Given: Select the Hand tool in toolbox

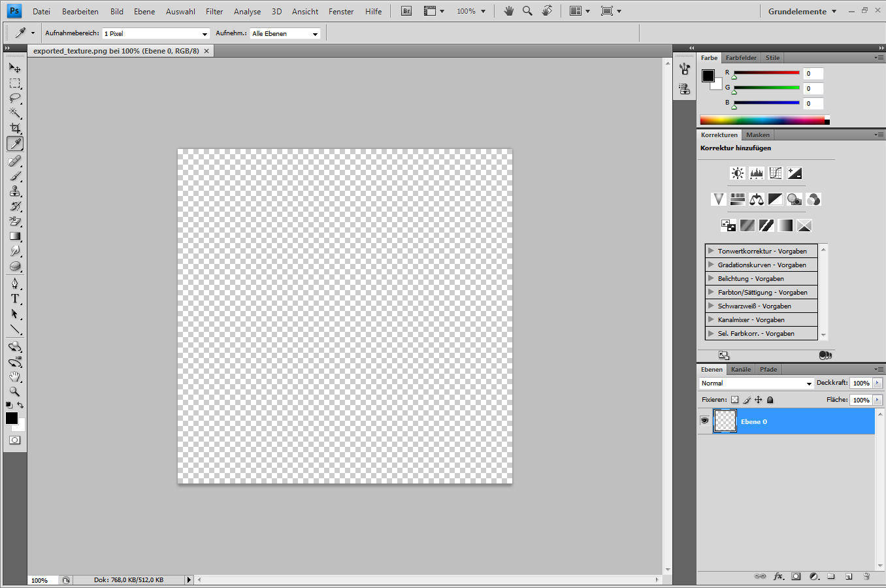Looking at the screenshot, I should [14, 376].
